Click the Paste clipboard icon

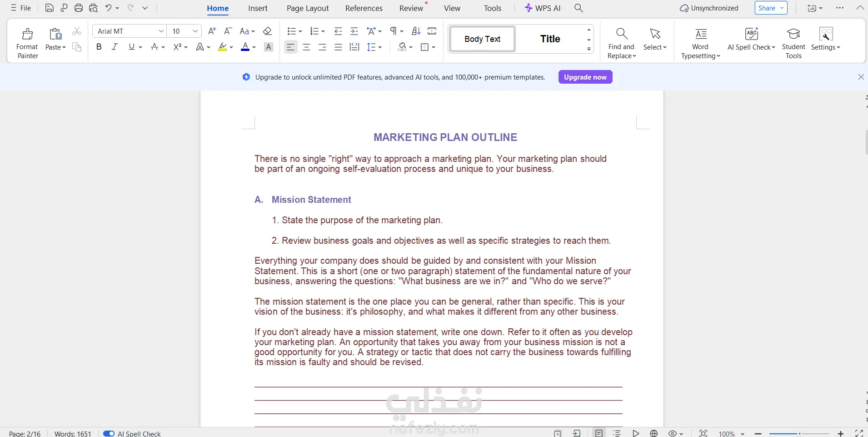tap(55, 34)
